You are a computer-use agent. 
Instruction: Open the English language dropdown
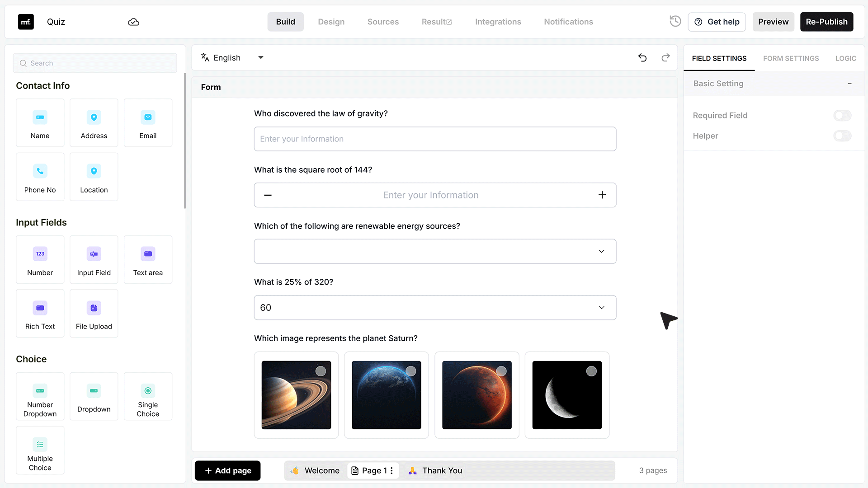(232, 57)
